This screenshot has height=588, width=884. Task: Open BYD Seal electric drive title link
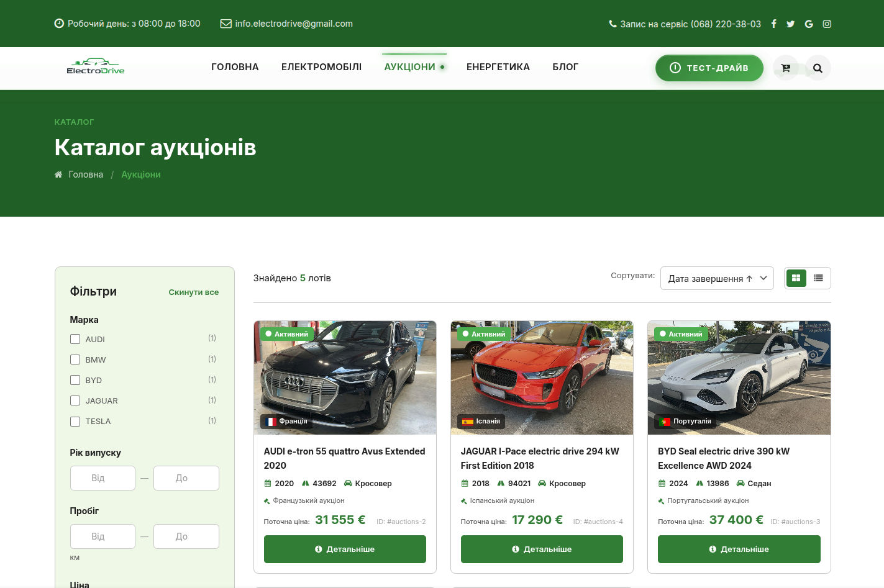[724, 458]
